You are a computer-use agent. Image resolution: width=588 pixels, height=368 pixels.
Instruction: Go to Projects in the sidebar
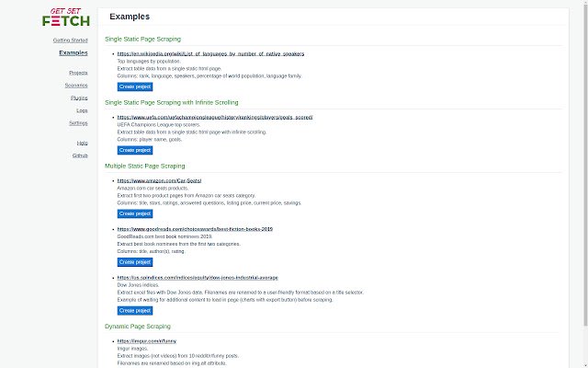(78, 72)
